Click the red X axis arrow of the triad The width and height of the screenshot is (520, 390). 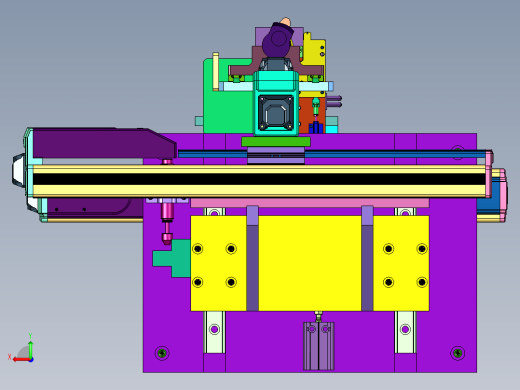tap(21, 360)
